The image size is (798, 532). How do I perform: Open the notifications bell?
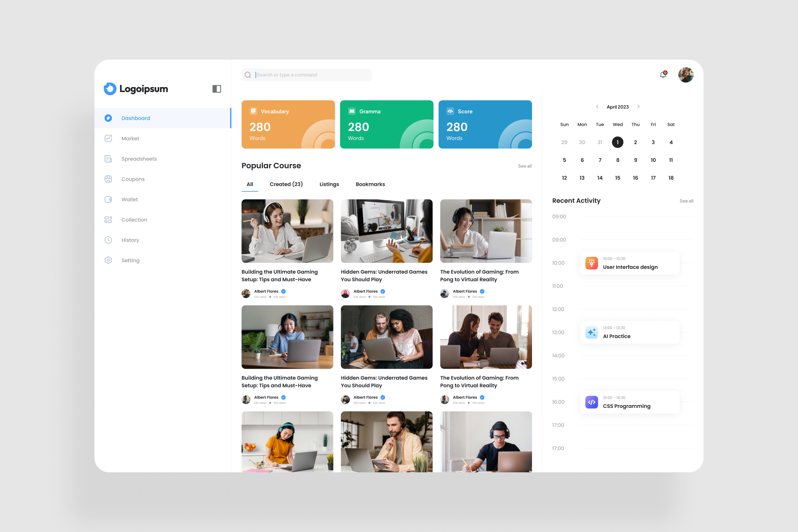tap(663, 75)
